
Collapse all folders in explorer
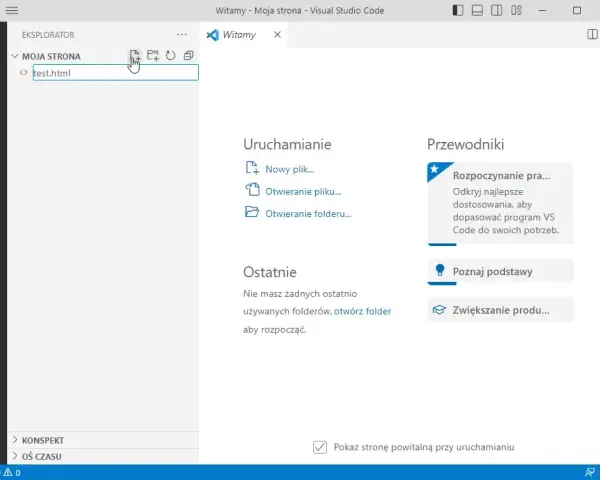coord(188,56)
